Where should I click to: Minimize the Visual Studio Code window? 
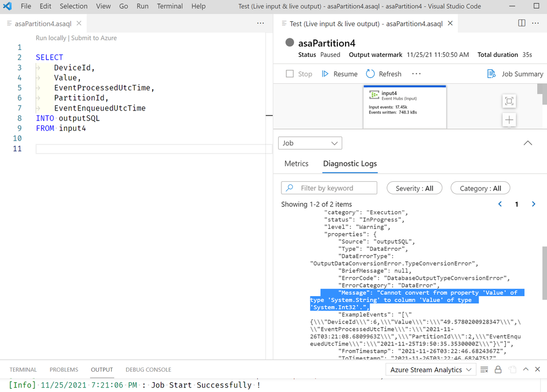(512, 6)
